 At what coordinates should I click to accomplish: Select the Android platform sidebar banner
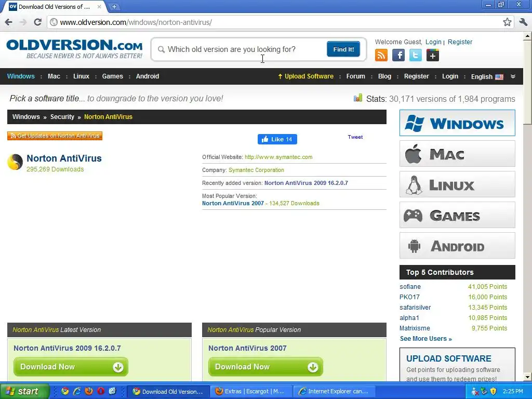pyautogui.click(x=457, y=246)
